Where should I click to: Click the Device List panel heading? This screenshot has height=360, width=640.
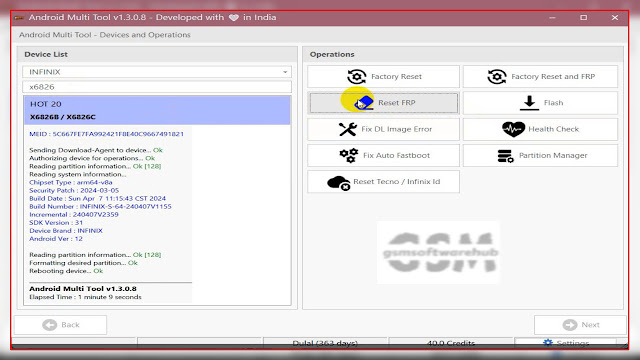(x=46, y=54)
